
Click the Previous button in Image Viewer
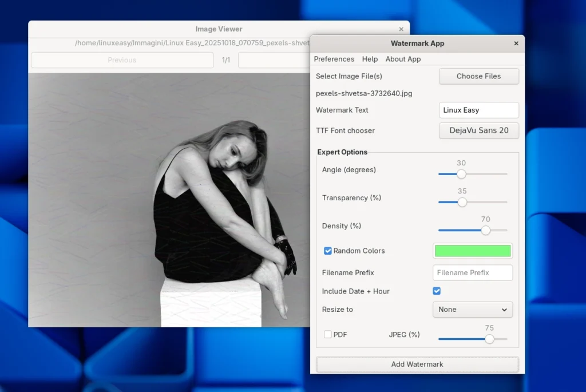(x=121, y=60)
